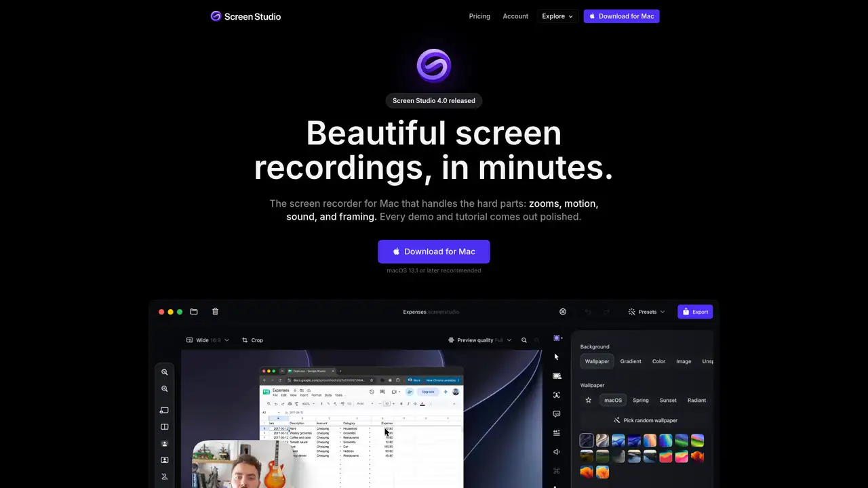Open the audio speaker icon
This screenshot has height=488, width=868.
pos(557,452)
